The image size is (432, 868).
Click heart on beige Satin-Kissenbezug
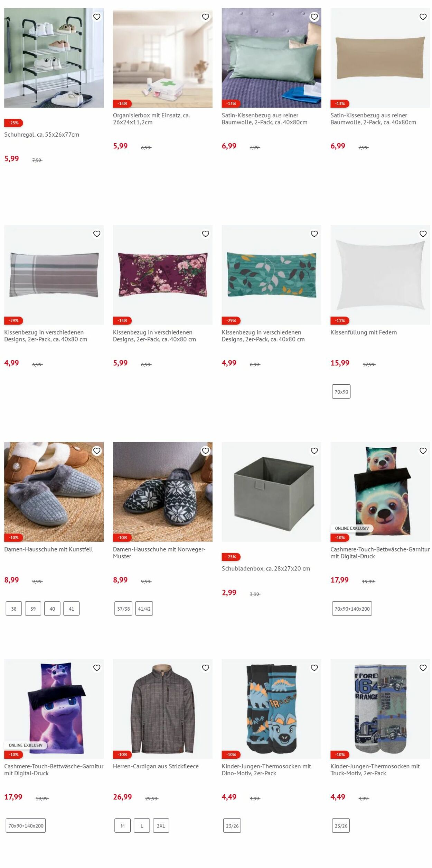(x=423, y=17)
